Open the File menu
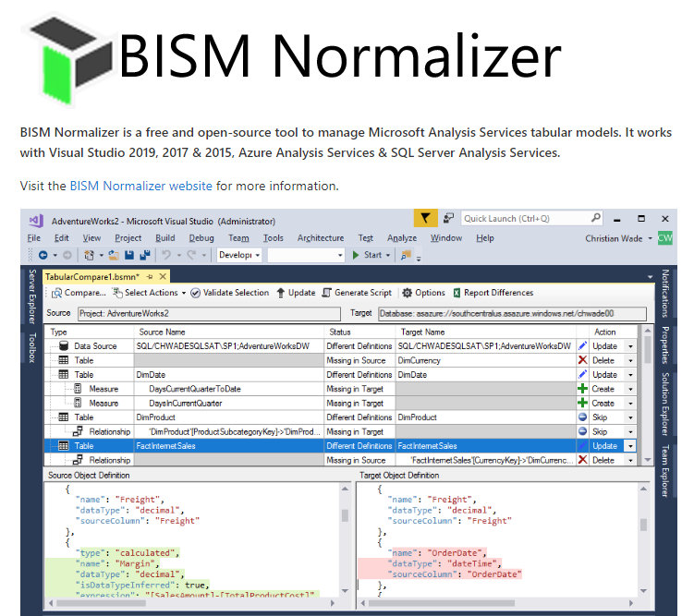 (33, 238)
